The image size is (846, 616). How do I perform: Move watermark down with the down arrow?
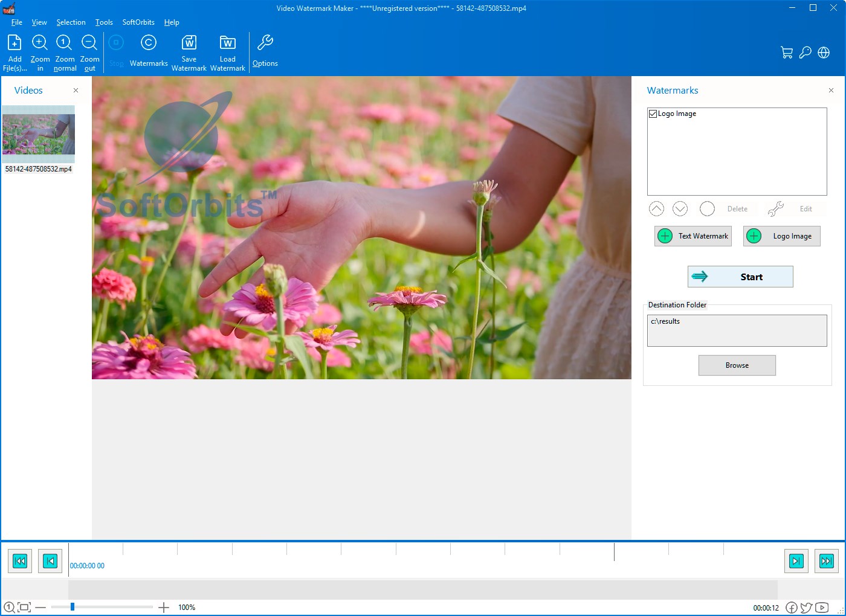tap(680, 209)
